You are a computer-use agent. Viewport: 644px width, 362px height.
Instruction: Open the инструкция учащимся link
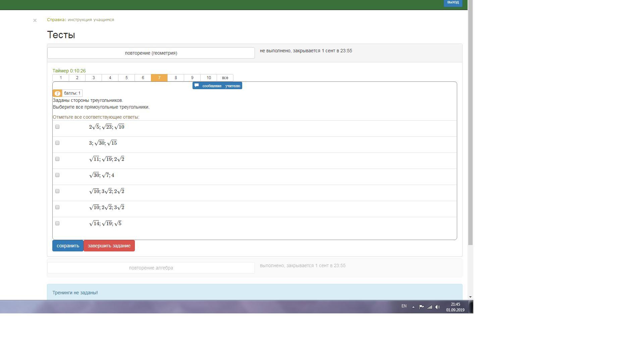[x=91, y=20]
